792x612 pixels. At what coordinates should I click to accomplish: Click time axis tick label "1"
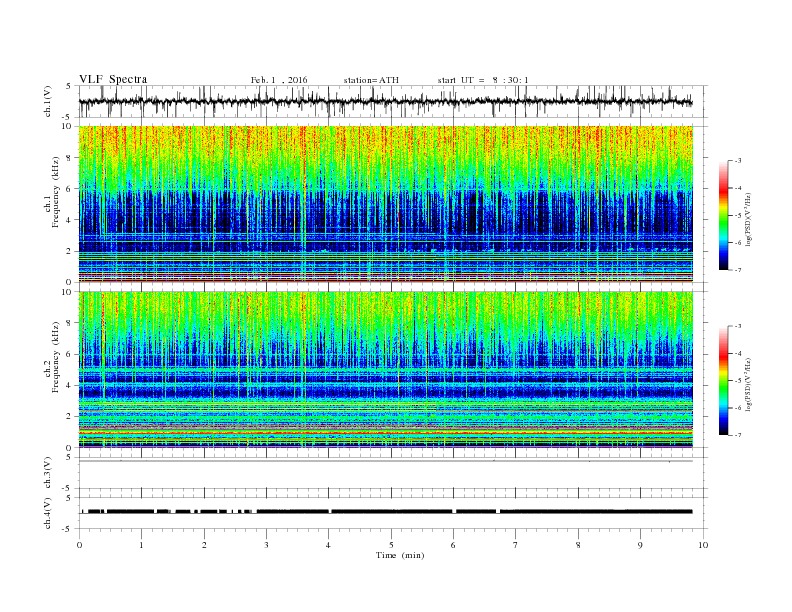(x=141, y=545)
